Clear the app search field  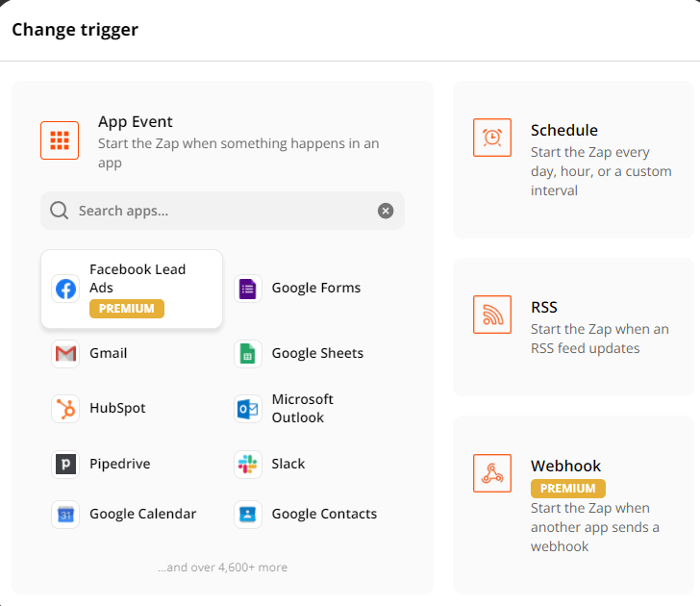pyautogui.click(x=386, y=211)
